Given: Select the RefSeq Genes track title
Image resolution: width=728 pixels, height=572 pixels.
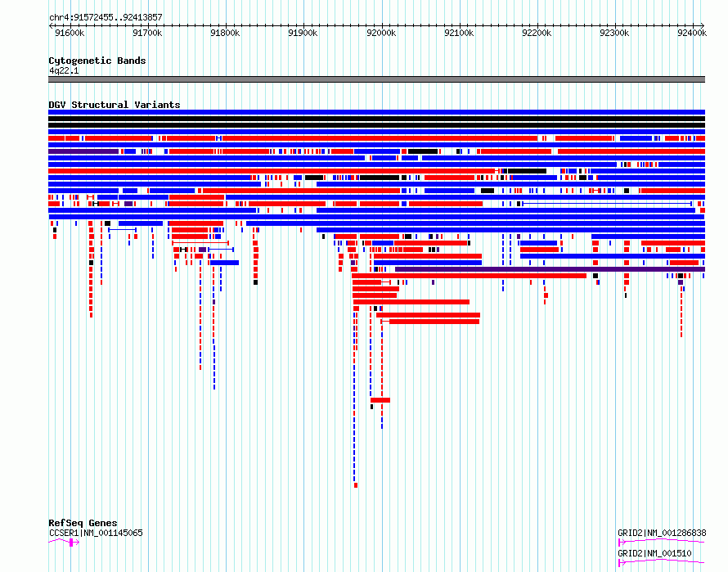Looking at the screenshot, I should point(83,523).
